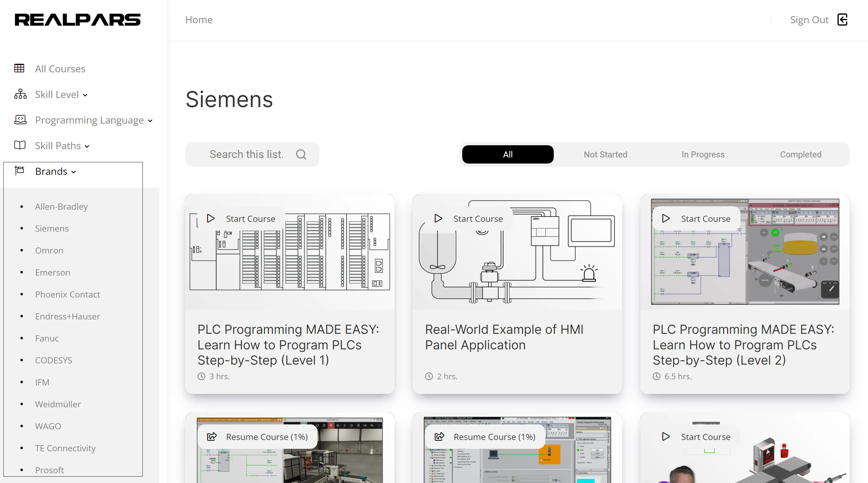
Task: Open the Allen-Bradley brand page
Action: point(61,206)
